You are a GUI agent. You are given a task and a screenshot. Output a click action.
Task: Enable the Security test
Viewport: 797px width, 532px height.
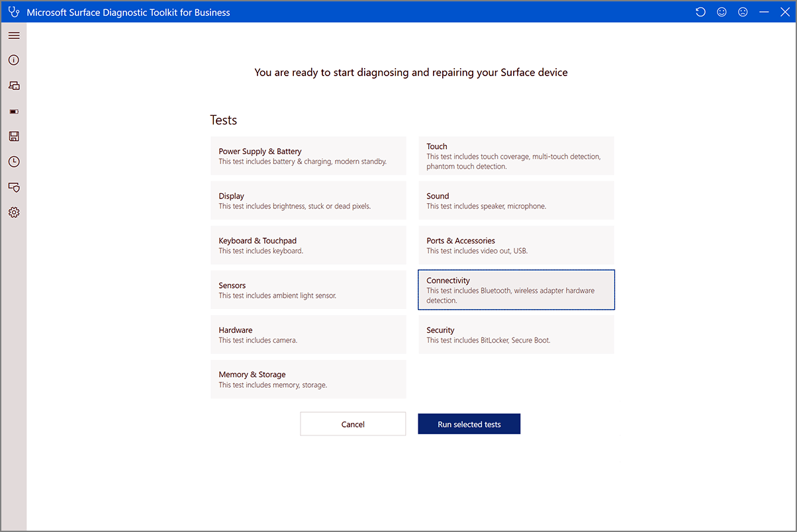point(516,334)
